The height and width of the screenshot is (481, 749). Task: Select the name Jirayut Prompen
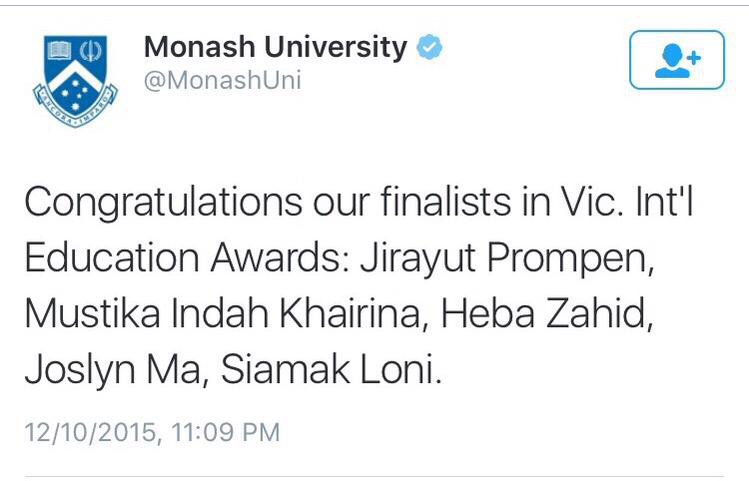507,259
